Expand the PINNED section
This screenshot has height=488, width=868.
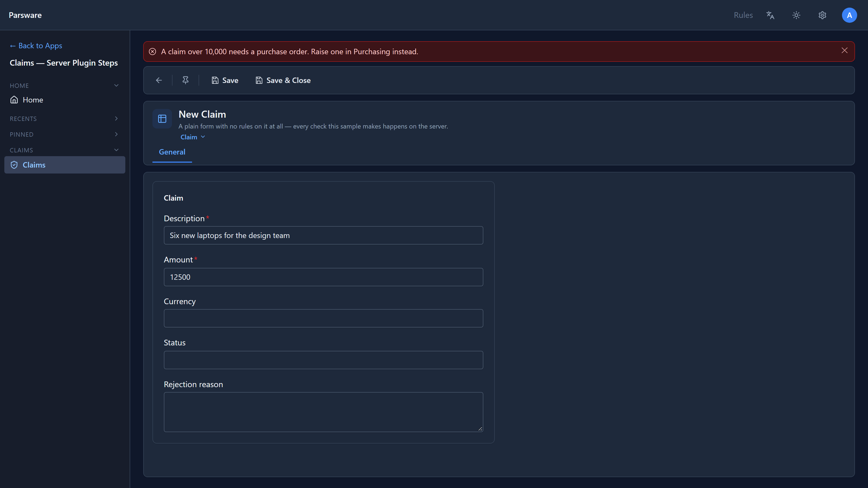[x=64, y=134]
